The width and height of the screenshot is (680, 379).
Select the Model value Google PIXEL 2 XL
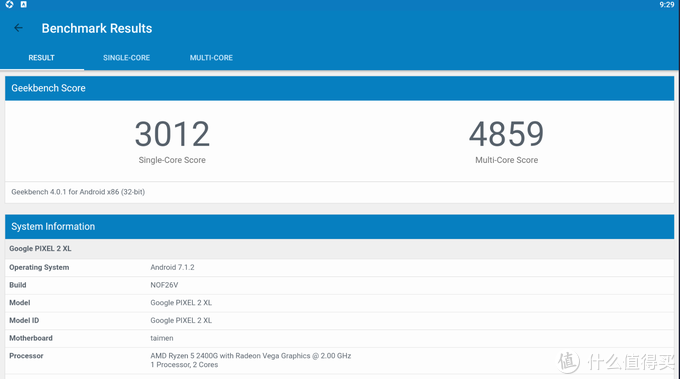pyautogui.click(x=181, y=303)
